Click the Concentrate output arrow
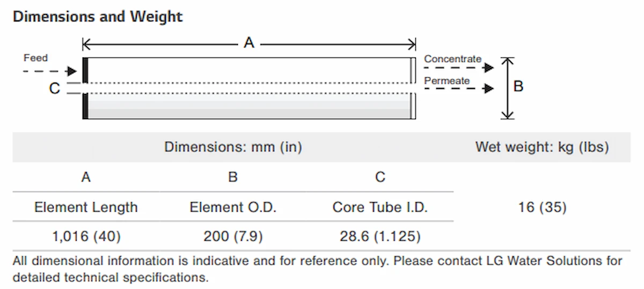644x289 pixels. pos(458,68)
